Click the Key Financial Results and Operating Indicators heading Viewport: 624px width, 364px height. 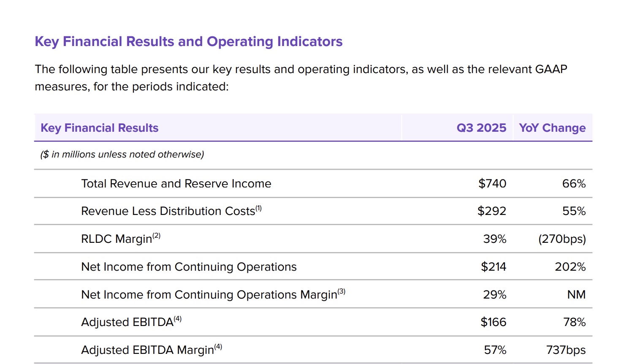(x=188, y=41)
